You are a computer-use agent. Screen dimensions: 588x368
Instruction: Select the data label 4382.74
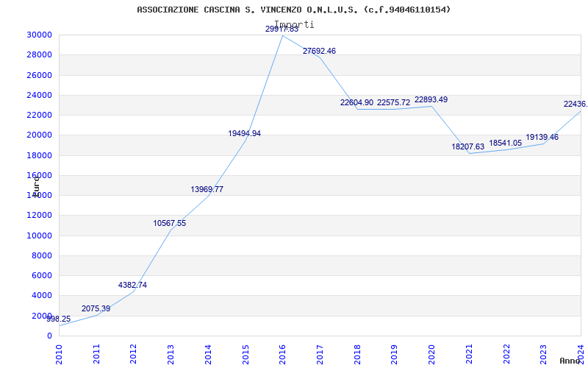click(x=132, y=285)
